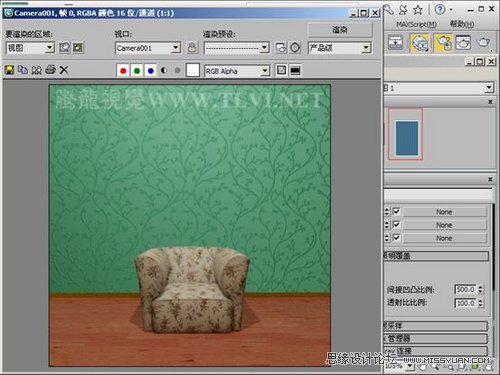500x375 pixels.
Task: Click the spinner next to 500.0
Action: click(480, 289)
